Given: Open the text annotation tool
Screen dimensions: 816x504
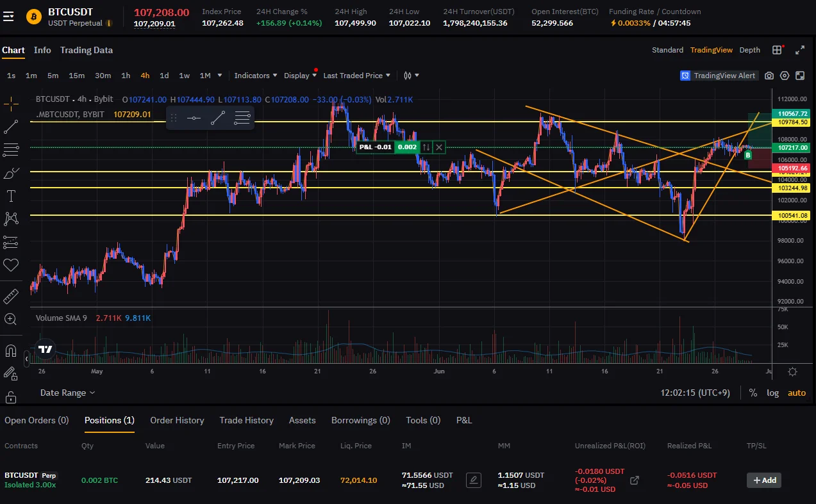Looking at the screenshot, I should click(x=11, y=196).
